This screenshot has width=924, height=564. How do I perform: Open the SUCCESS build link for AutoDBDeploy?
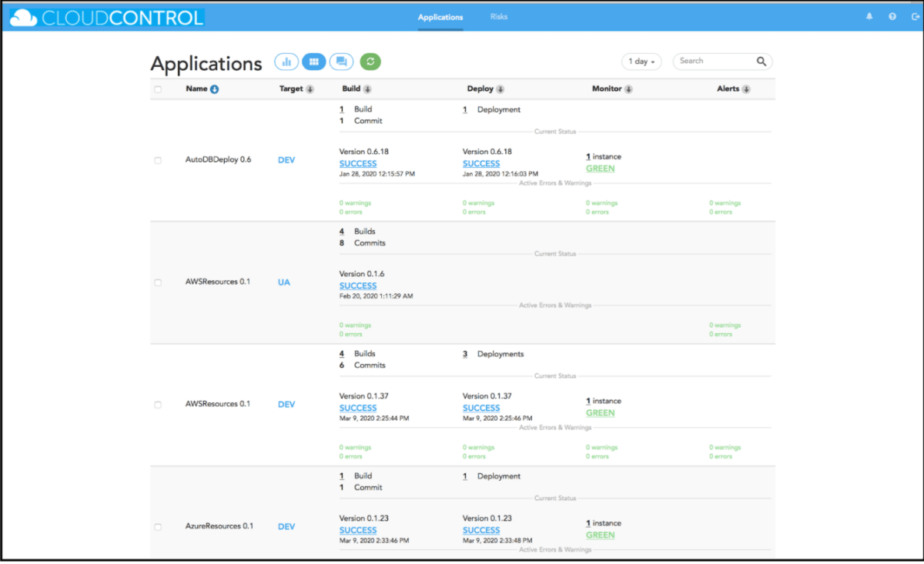pyautogui.click(x=357, y=163)
